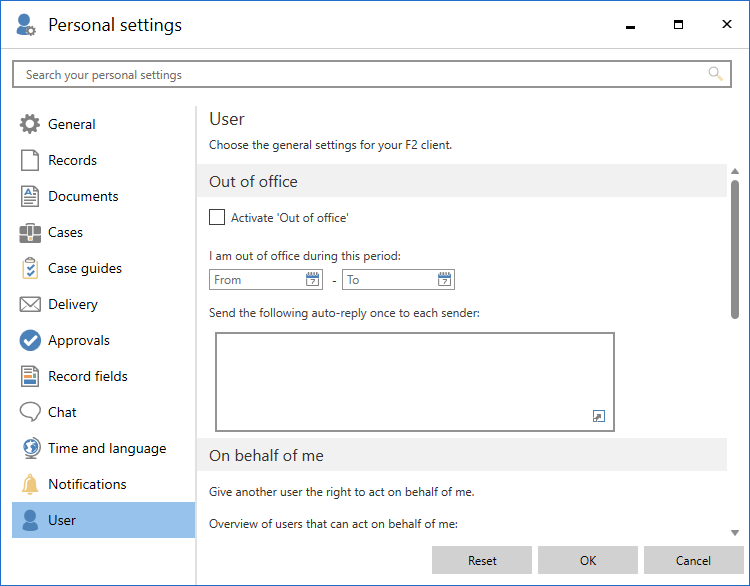
Task: Click the Chat speech bubble icon
Action: 30,413
